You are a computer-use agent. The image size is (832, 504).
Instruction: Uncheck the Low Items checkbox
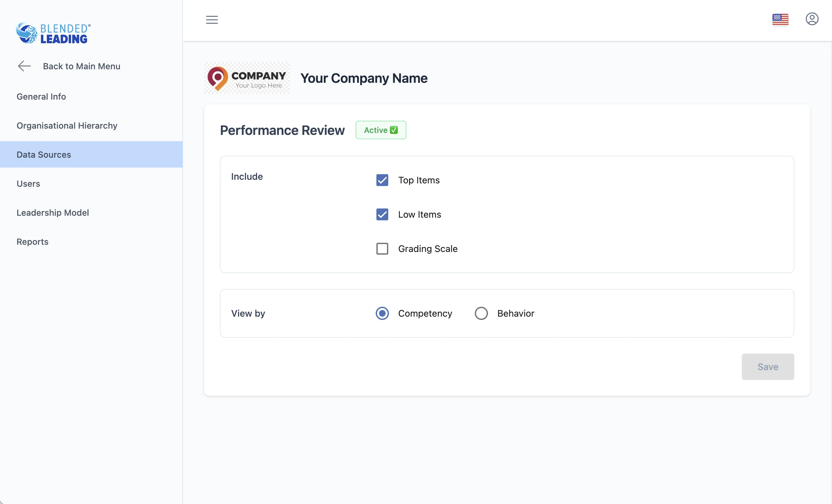coord(382,214)
